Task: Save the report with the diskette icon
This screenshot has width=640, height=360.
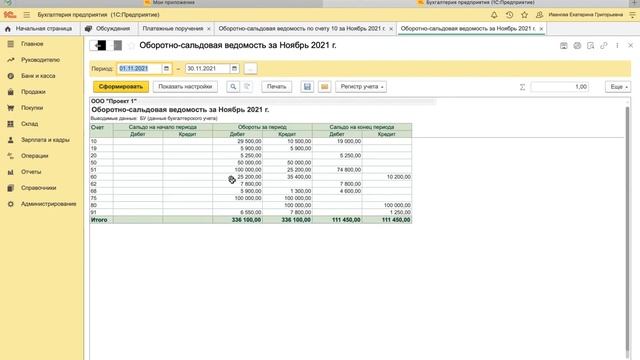Action: [x=307, y=87]
